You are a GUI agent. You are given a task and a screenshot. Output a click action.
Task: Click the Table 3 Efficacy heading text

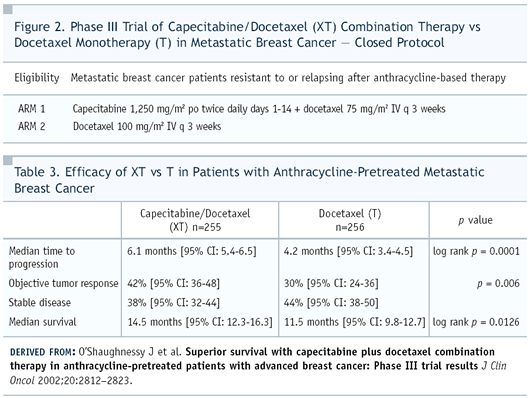click(249, 180)
